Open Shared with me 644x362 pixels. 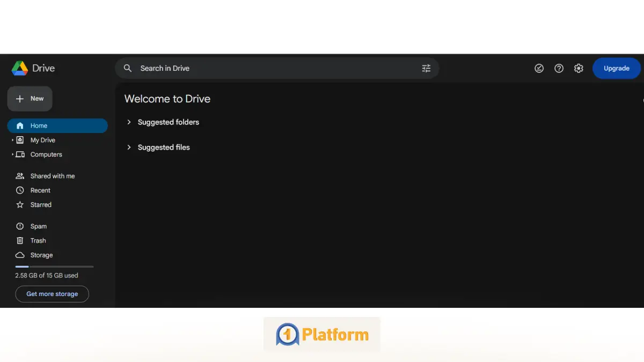pos(52,176)
